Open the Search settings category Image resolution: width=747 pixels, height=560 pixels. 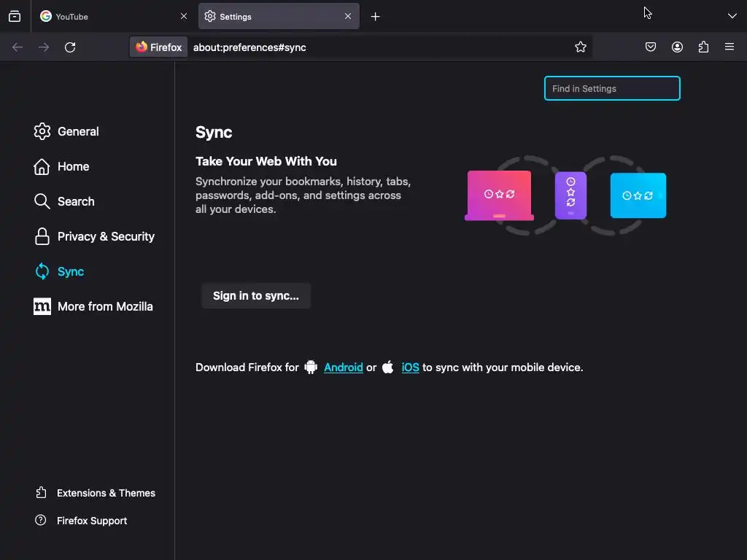(x=64, y=201)
